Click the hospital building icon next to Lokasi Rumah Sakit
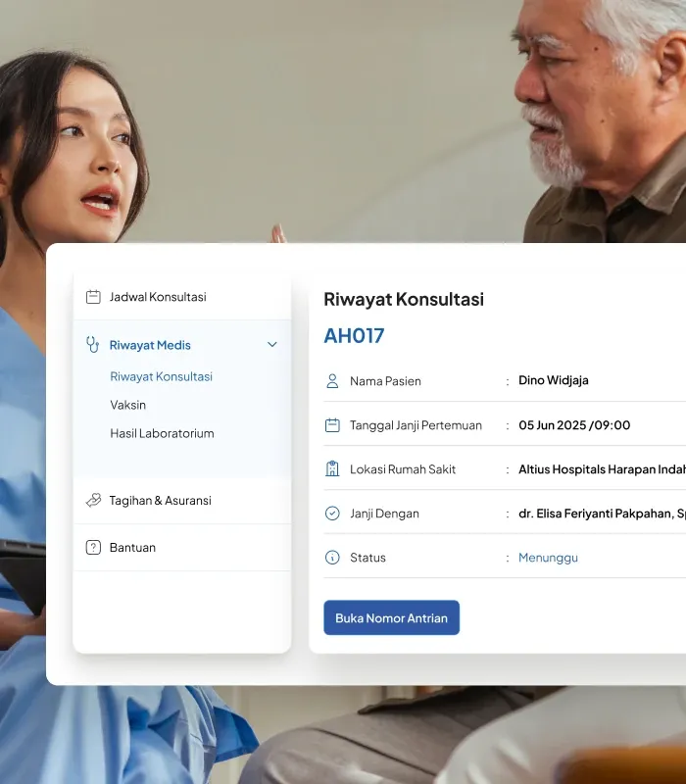 (332, 469)
